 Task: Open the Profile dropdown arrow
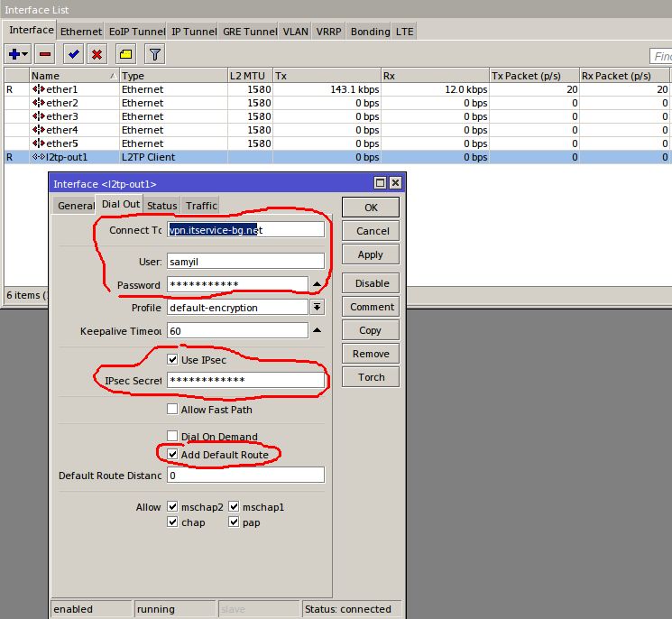click(318, 308)
